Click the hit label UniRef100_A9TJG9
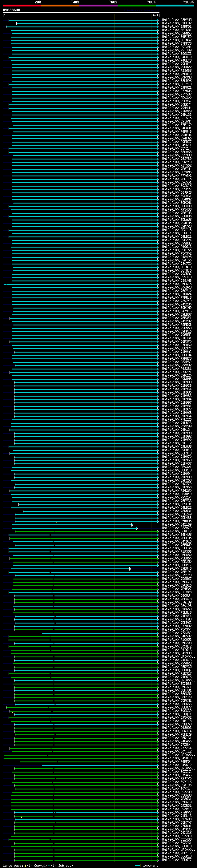The width and height of the screenshot is (197, 868). (x=176, y=50)
